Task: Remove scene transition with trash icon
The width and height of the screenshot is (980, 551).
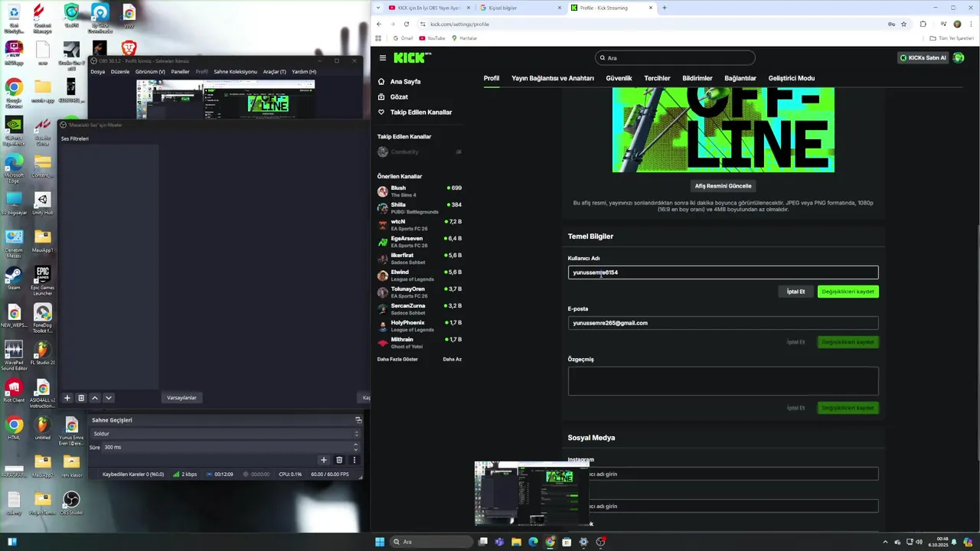Action: [x=339, y=460]
